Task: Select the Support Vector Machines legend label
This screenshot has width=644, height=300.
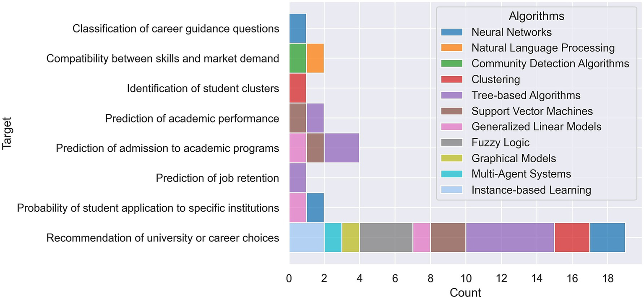Action: [532, 111]
